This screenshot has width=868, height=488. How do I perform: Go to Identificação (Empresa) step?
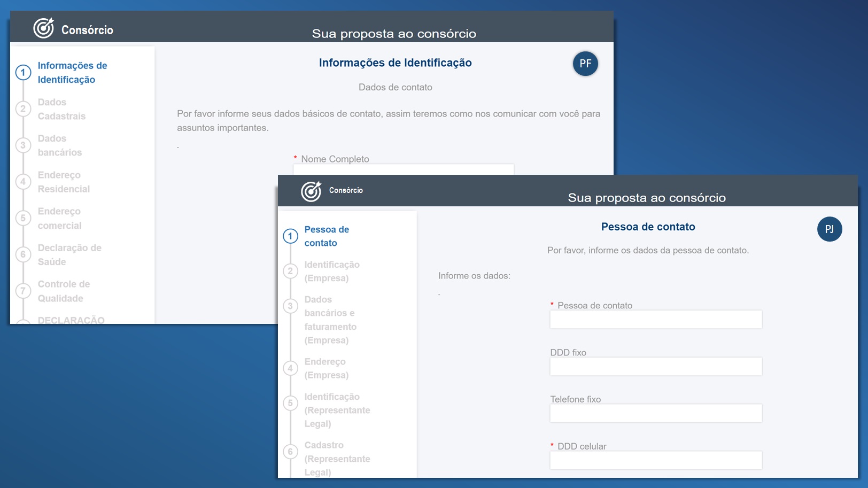pos(331,271)
